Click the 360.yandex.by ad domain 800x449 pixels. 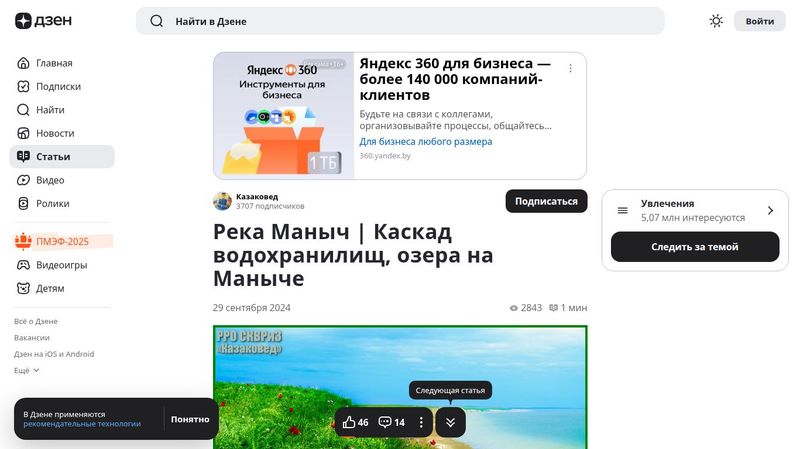[385, 156]
